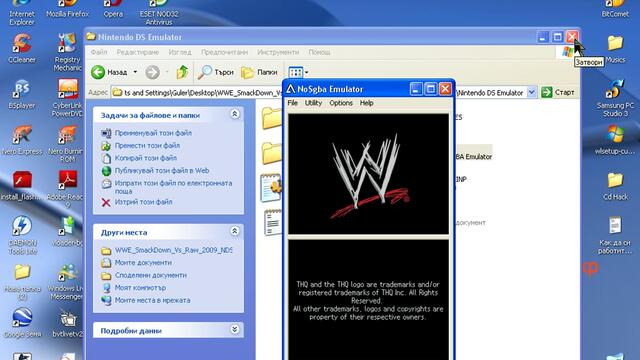Click the Старт go button
Image resolution: width=640 pixels, height=360 pixels.
pyautogui.click(x=558, y=93)
